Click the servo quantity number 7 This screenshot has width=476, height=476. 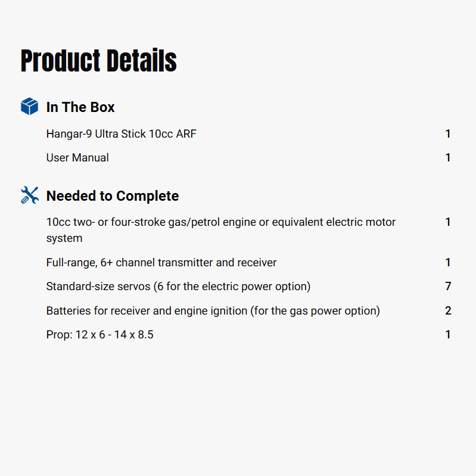(x=448, y=287)
